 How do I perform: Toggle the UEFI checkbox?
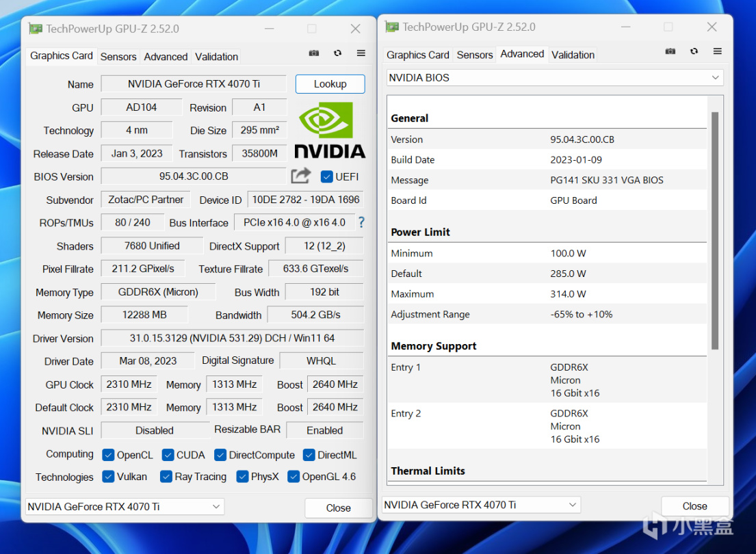point(326,176)
